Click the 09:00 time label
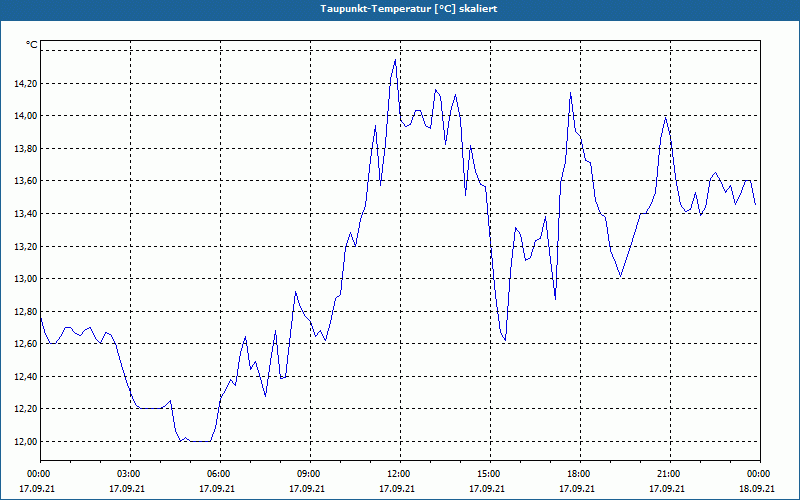The width and height of the screenshot is (800, 500). (x=310, y=474)
